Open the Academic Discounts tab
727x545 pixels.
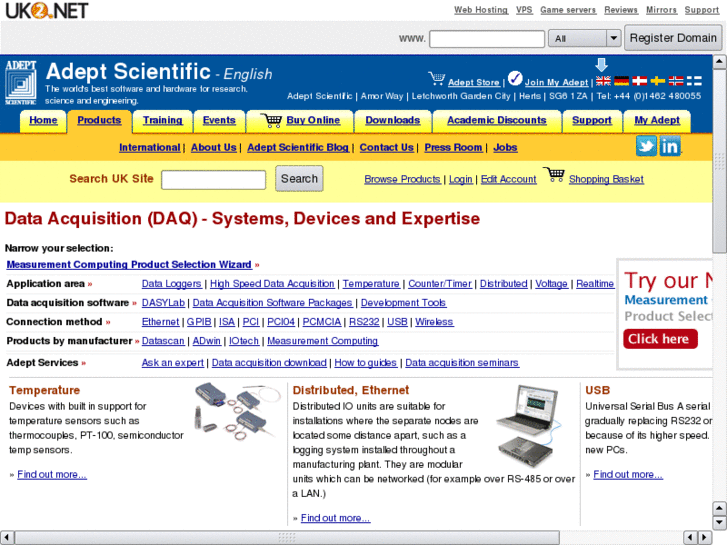(497, 120)
